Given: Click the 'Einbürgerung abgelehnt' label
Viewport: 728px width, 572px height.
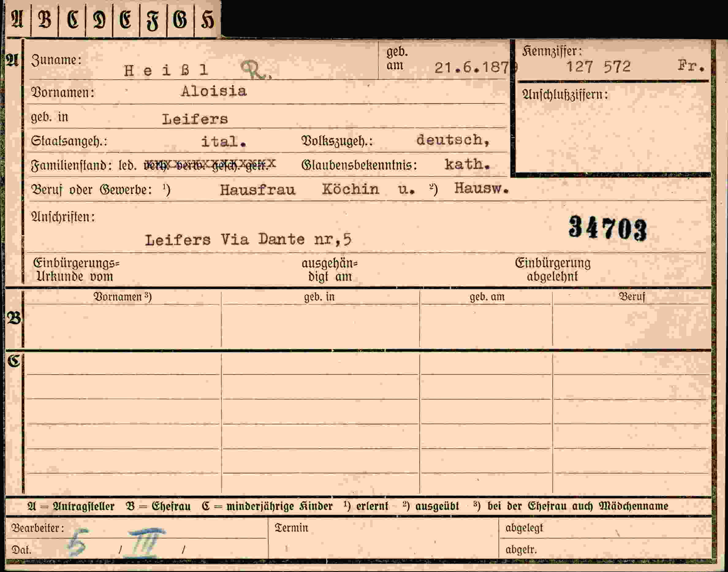Looking at the screenshot, I should [x=553, y=269].
